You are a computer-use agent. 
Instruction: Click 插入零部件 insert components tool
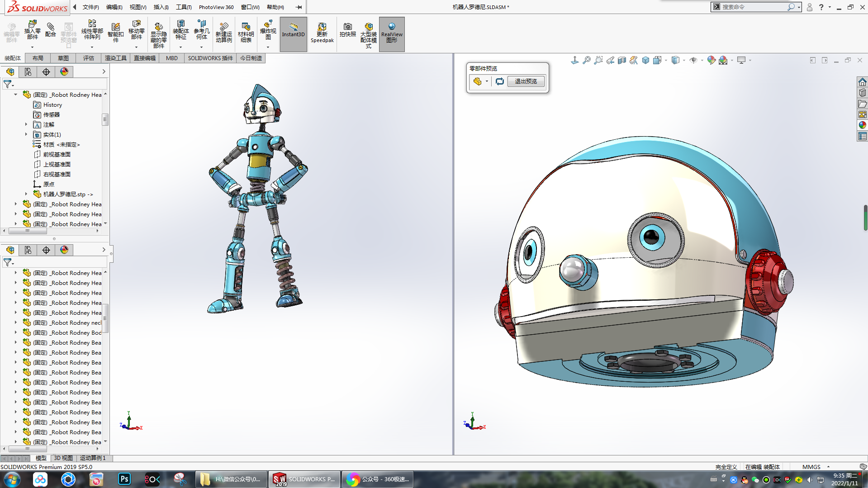(32, 31)
